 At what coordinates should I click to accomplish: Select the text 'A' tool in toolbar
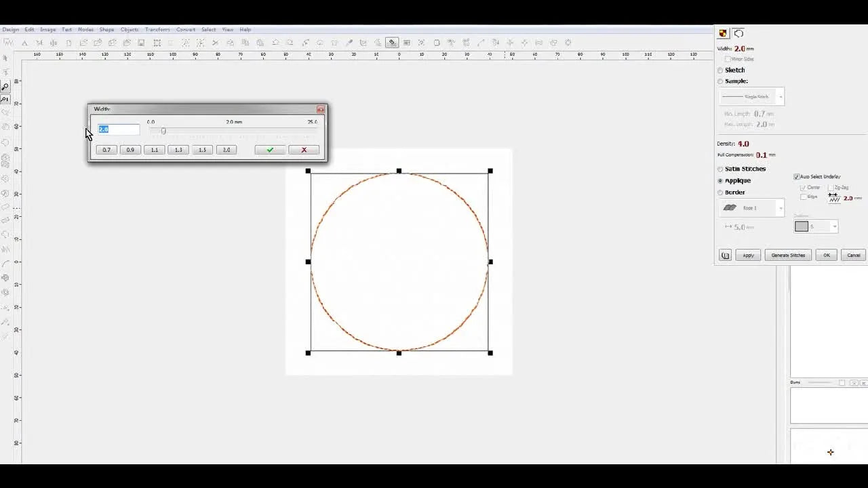click(x=24, y=43)
